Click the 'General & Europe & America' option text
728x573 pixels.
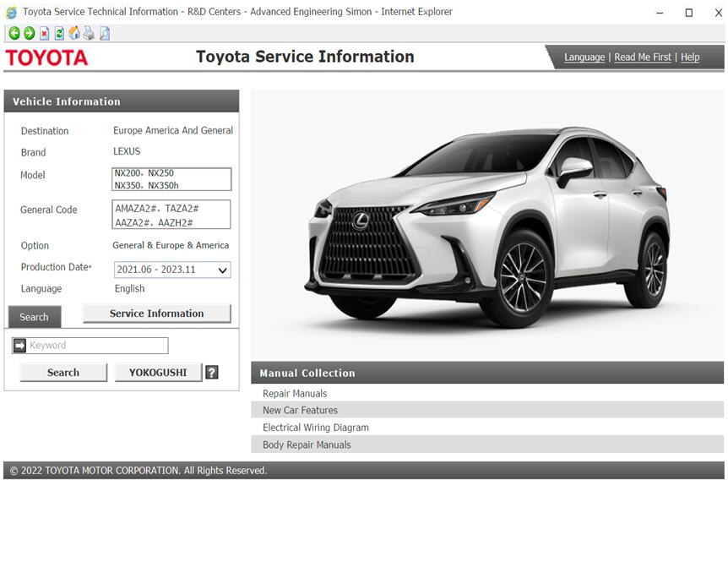pos(171,245)
